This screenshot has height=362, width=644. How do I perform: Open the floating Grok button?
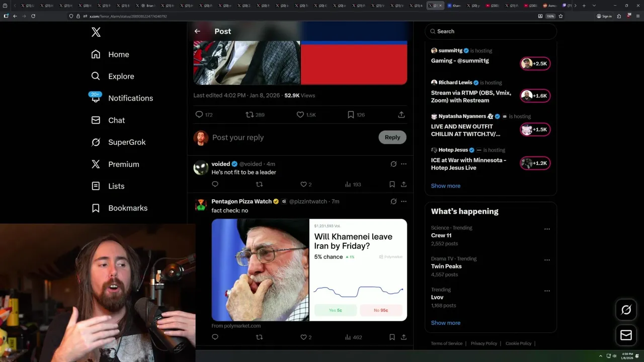[x=626, y=310]
